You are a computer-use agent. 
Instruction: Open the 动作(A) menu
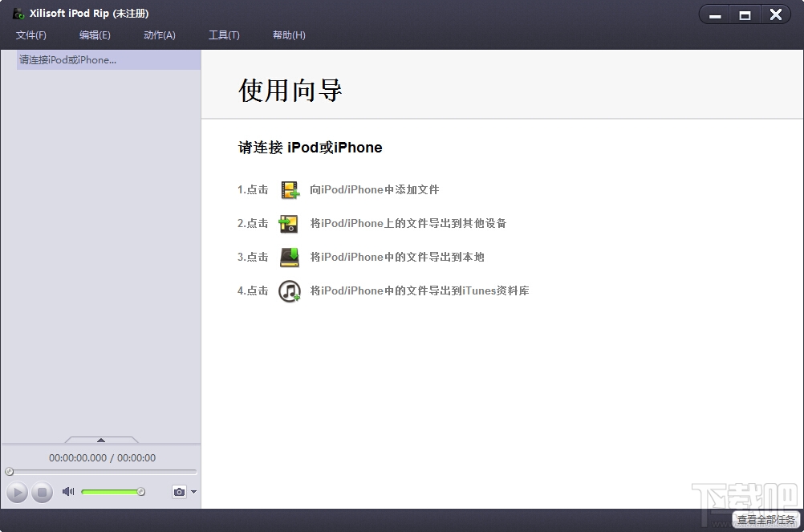click(160, 35)
